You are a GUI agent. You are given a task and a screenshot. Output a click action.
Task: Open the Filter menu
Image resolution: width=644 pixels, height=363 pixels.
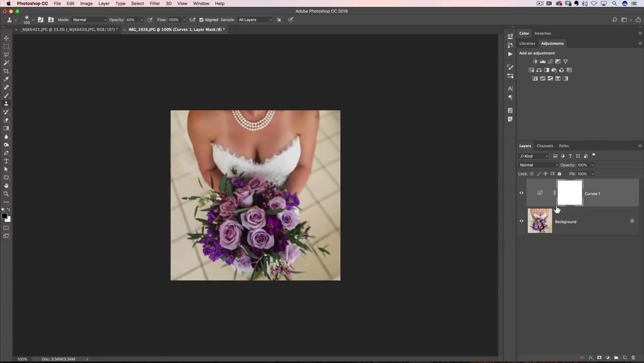click(x=155, y=3)
